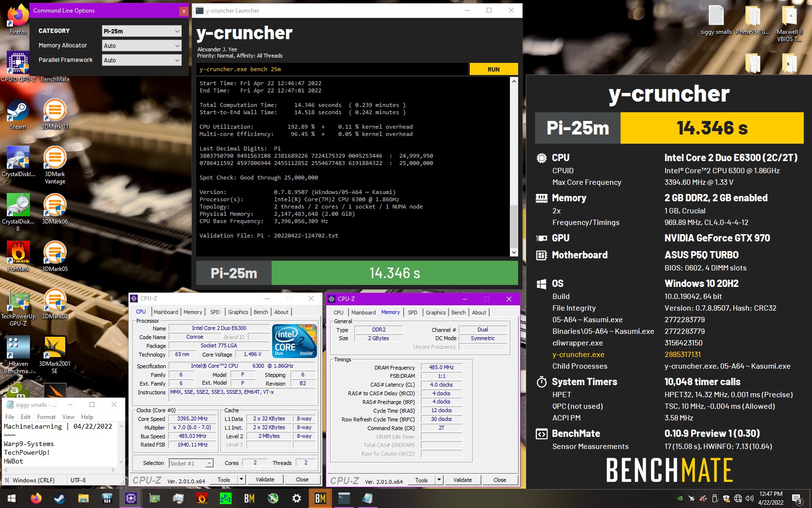Switch to CPU-Z from the taskbar
This screenshot has width=812, height=508.
(x=131, y=498)
